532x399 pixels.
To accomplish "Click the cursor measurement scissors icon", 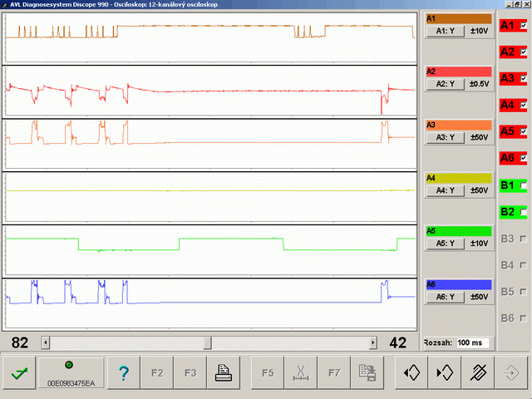I will coord(301,373).
